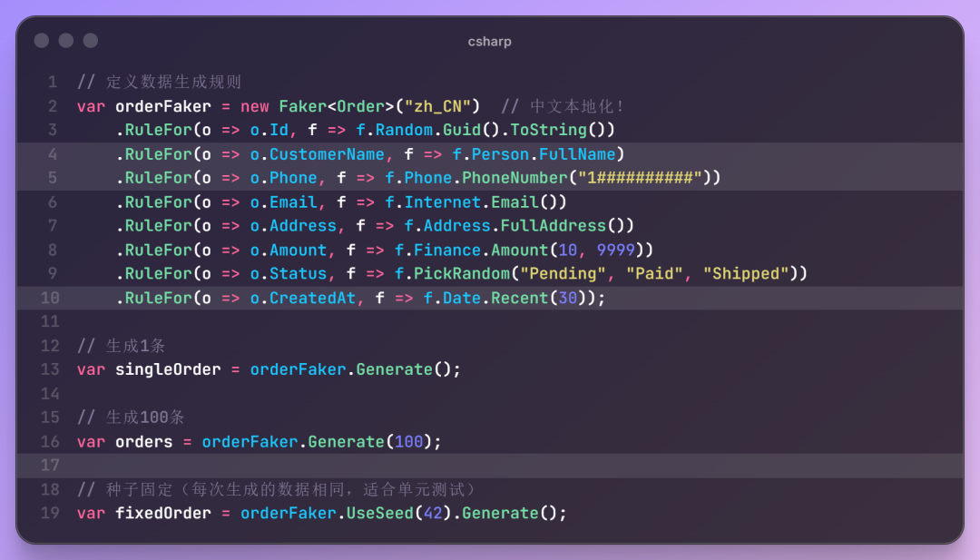Click the 'new' keyword on line 2
The height and width of the screenshot is (560, 980).
coord(255,106)
